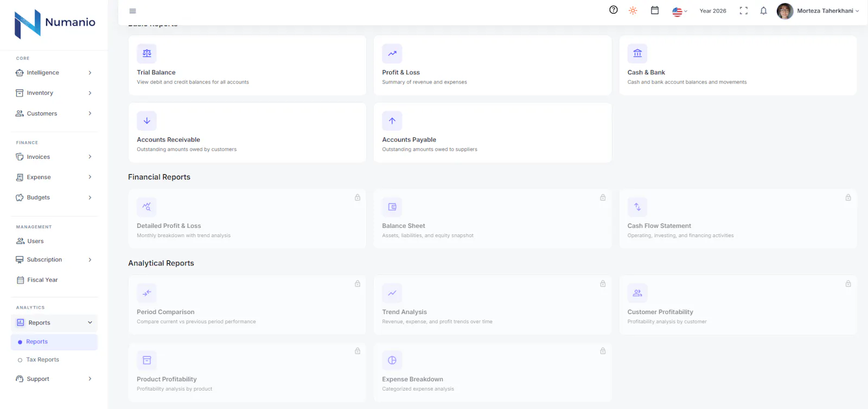Open the Users management page

click(x=54, y=241)
